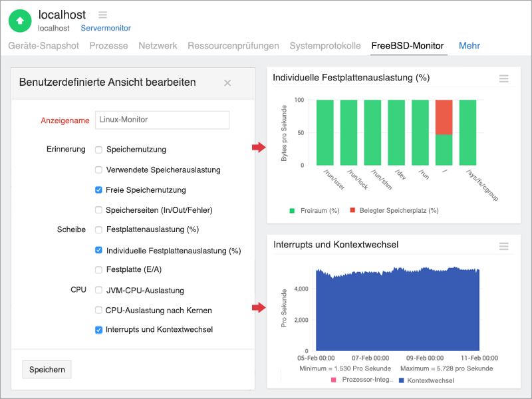Image resolution: width=532 pixels, height=399 pixels.
Task: Uncheck Freie Speichernutzung
Action: 98,190
